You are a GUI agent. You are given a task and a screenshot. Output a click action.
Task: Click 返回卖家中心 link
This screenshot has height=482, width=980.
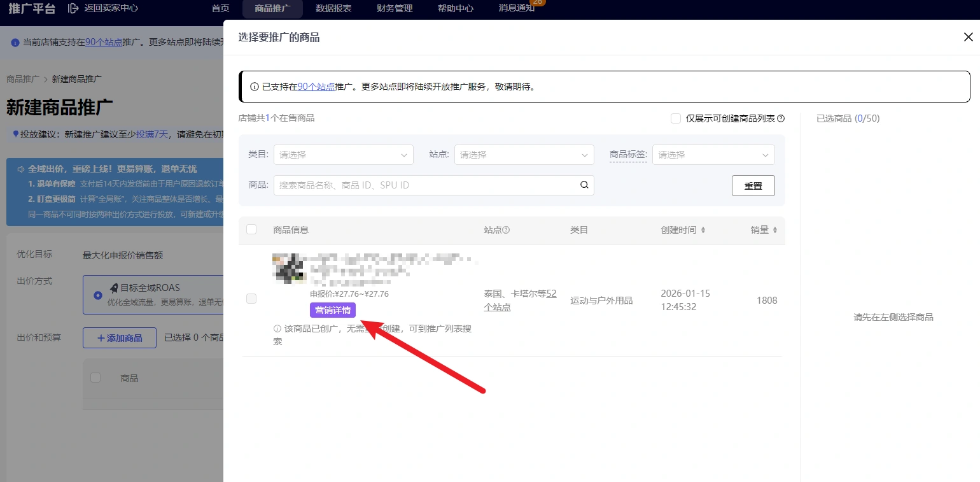[111, 8]
